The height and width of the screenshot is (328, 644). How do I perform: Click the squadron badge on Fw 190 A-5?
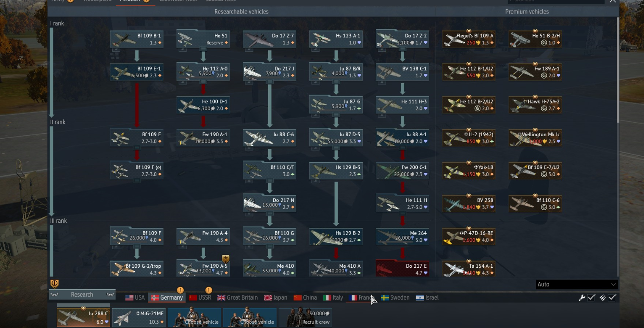pos(226,259)
